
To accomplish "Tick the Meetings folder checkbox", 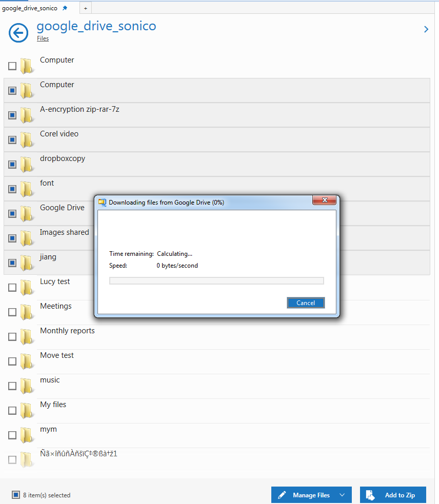I will (x=12, y=312).
